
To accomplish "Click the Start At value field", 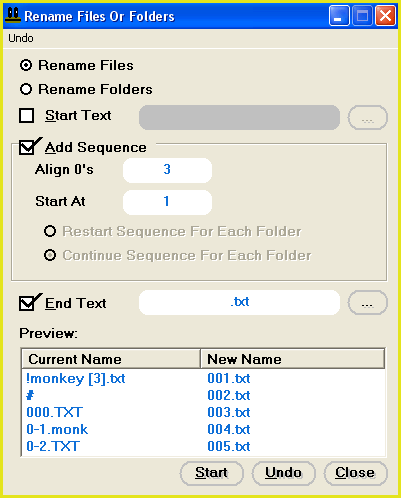I will click(x=167, y=202).
